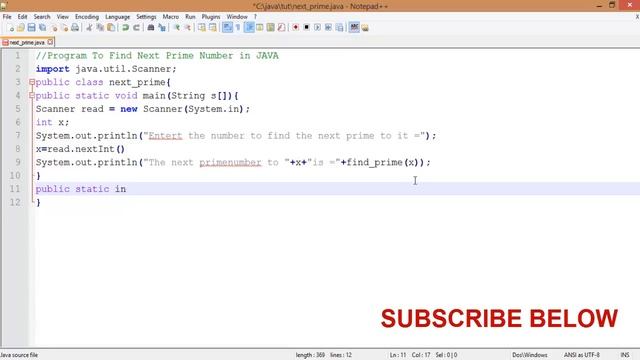
Task: Open the Language menu
Action: click(118, 17)
